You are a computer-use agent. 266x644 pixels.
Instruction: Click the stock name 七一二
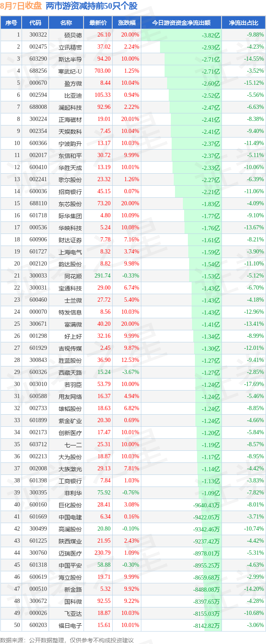click(73, 445)
